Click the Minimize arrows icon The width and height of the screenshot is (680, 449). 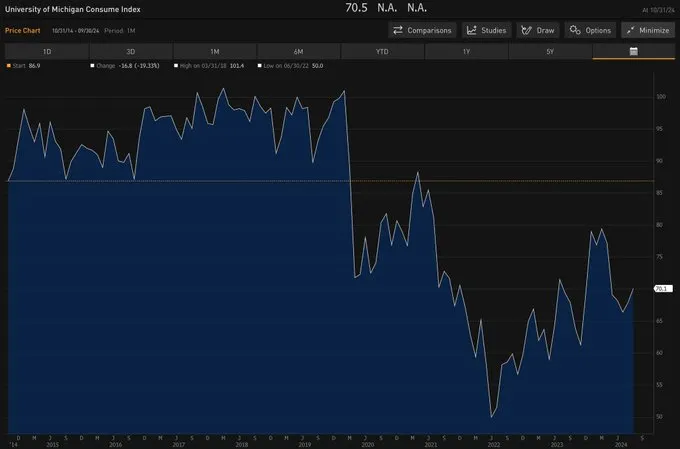click(631, 30)
